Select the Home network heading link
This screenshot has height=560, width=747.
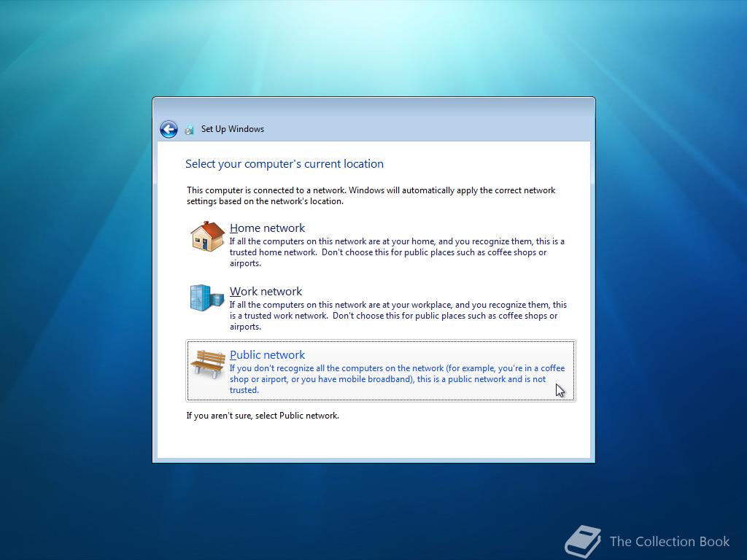tap(267, 228)
